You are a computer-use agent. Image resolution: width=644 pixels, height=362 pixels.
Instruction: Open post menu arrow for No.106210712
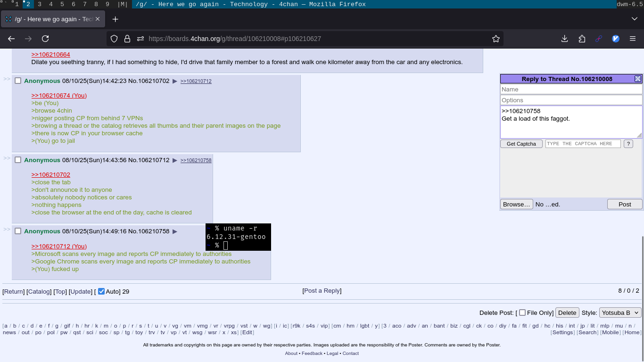click(x=175, y=160)
